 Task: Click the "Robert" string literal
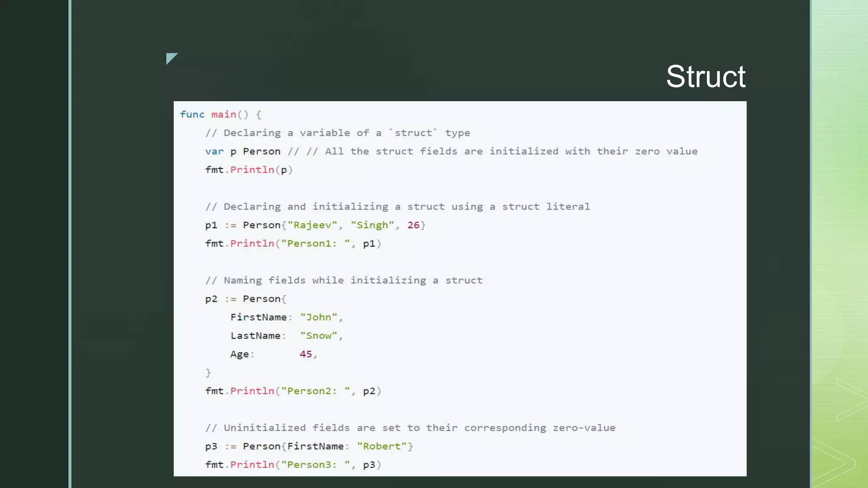point(381,446)
